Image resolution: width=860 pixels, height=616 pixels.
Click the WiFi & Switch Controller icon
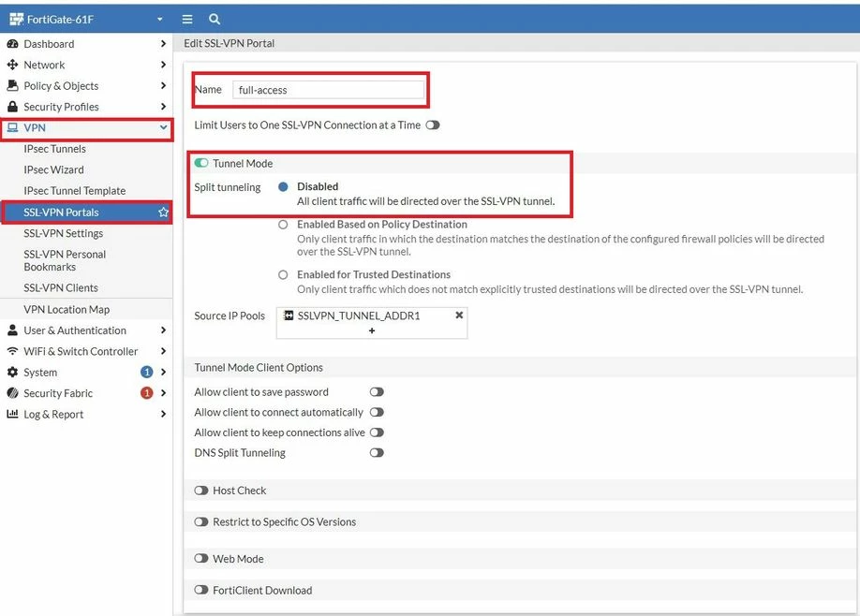point(12,351)
